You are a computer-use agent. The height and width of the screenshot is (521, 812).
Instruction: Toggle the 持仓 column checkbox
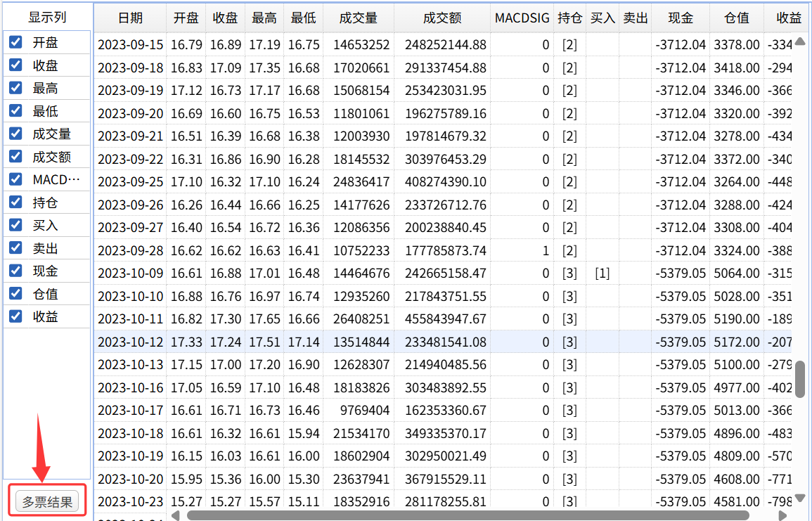click(15, 202)
